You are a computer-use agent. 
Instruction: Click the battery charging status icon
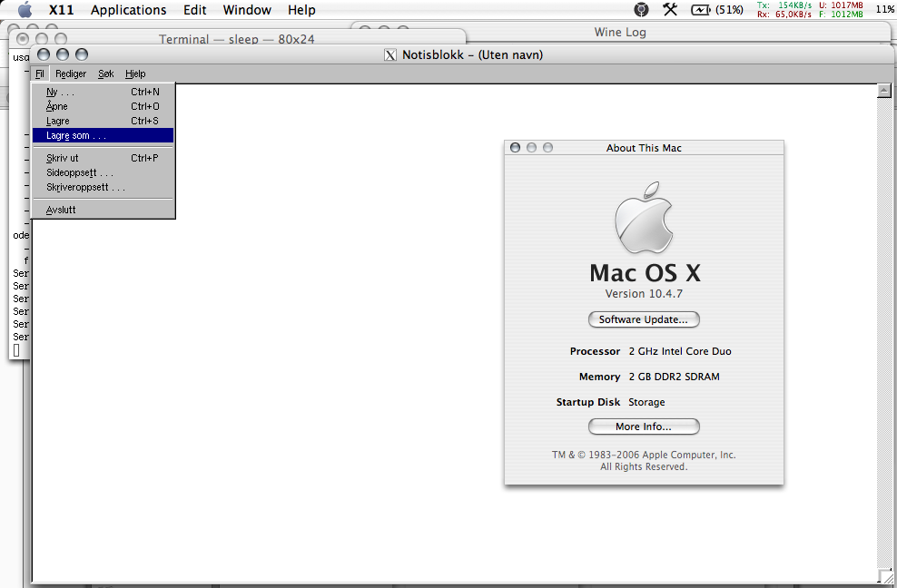pyautogui.click(x=700, y=10)
